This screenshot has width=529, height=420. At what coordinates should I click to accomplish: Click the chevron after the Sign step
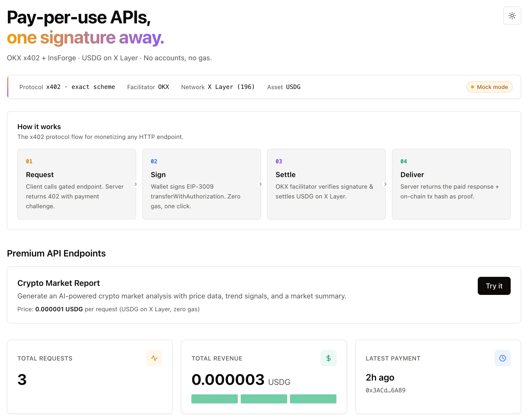click(x=260, y=184)
